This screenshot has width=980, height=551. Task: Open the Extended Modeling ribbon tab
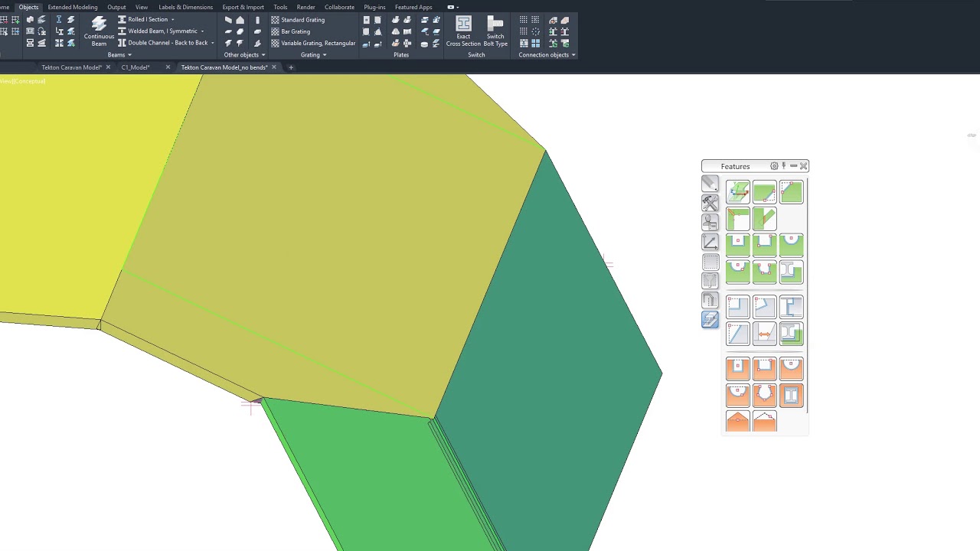(73, 7)
